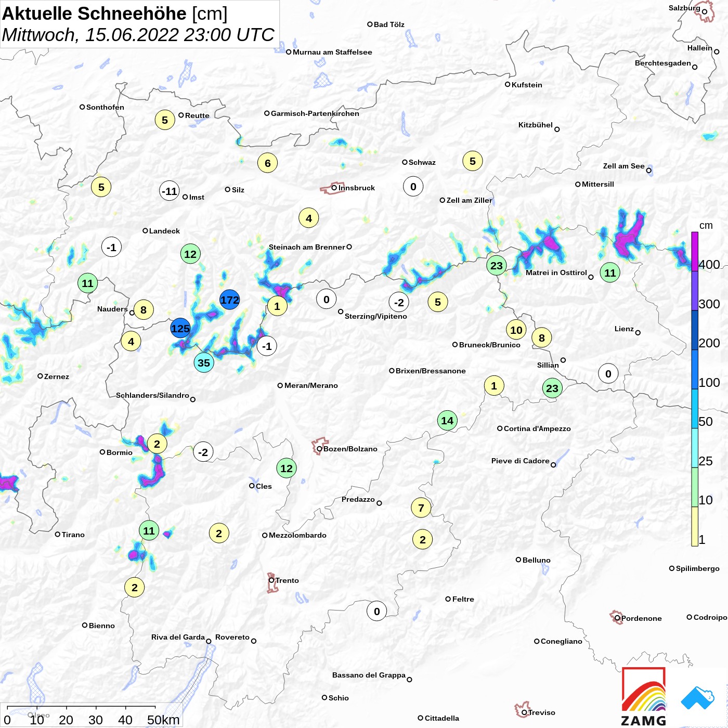Click the 'Brixen/Bressanone' place label
This screenshot has height=728, width=728.
tap(431, 371)
